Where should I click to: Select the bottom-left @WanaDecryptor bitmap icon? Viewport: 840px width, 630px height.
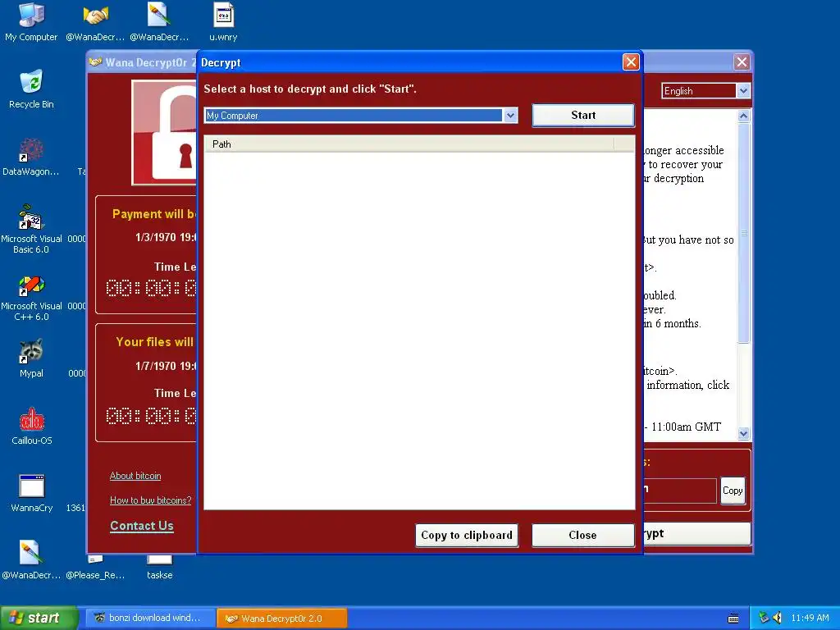(x=31, y=559)
